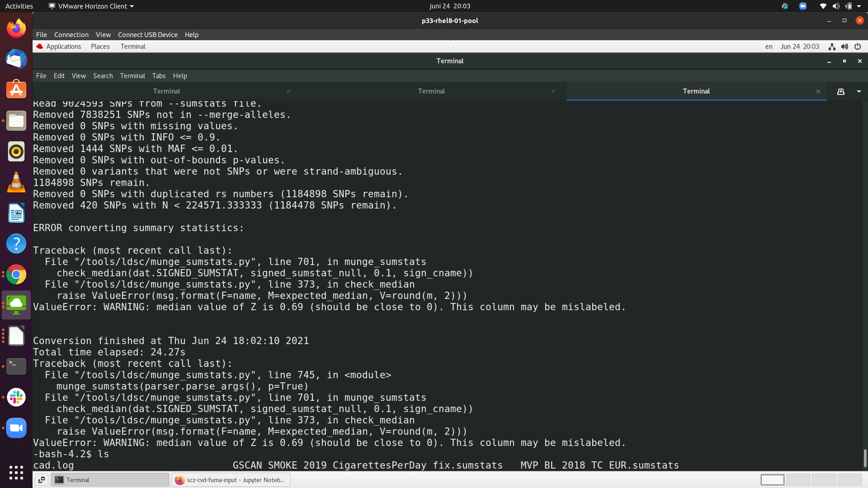Screen dimensions: 868x488
Task: Launch Thunderbird mail from the dock
Action: pos(16,60)
